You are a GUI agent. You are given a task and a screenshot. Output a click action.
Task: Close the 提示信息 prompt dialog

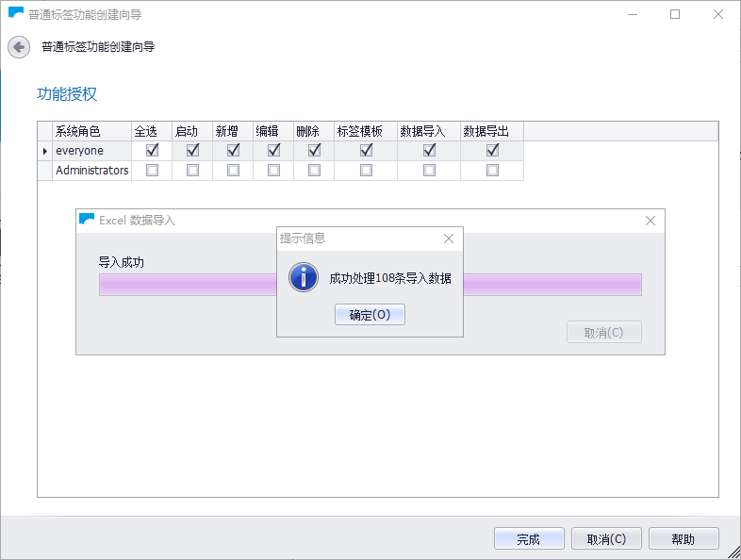pos(449,239)
